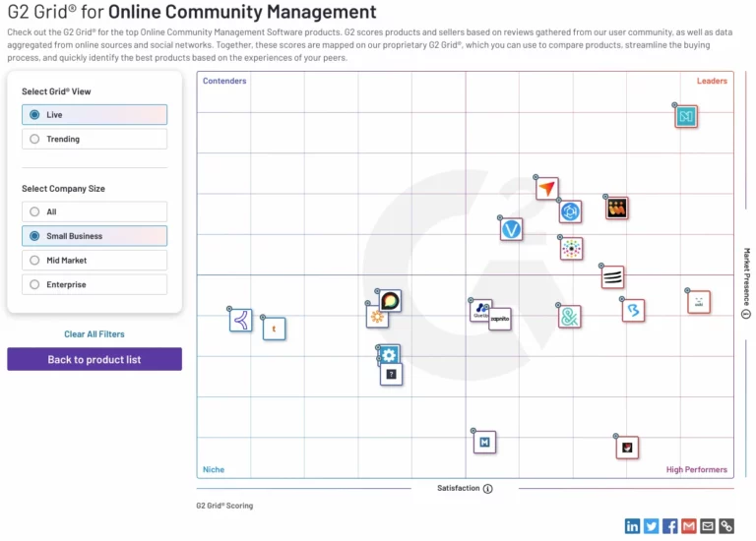
Task: Choose Mid Market company size
Action: click(94, 260)
